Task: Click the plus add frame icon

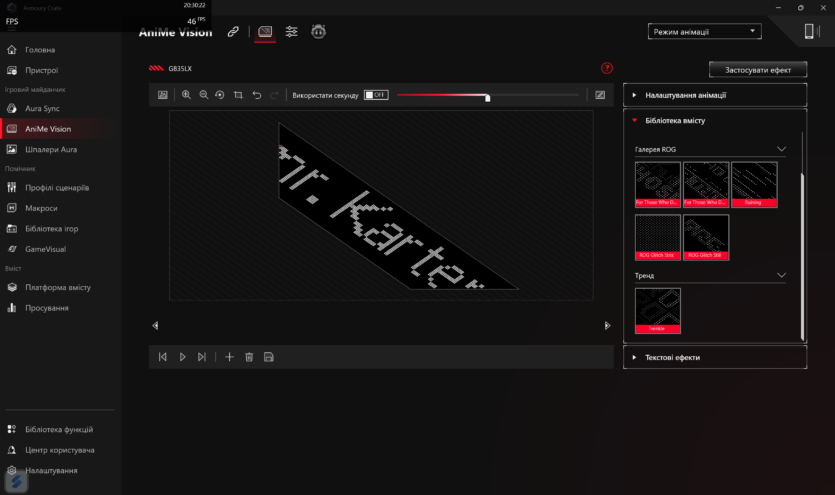Action: tap(229, 357)
